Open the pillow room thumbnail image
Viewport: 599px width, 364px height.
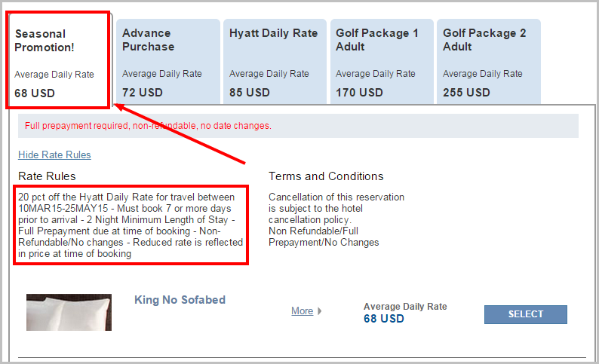(x=69, y=312)
